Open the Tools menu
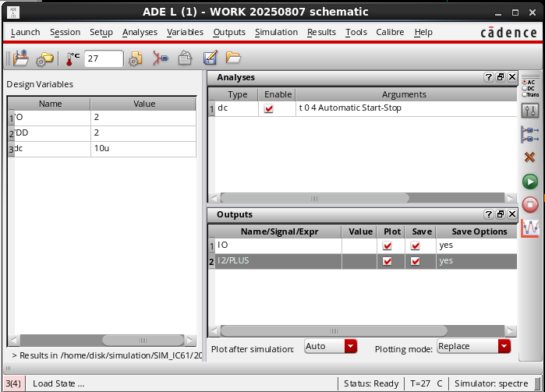The height and width of the screenshot is (392, 545). [356, 32]
